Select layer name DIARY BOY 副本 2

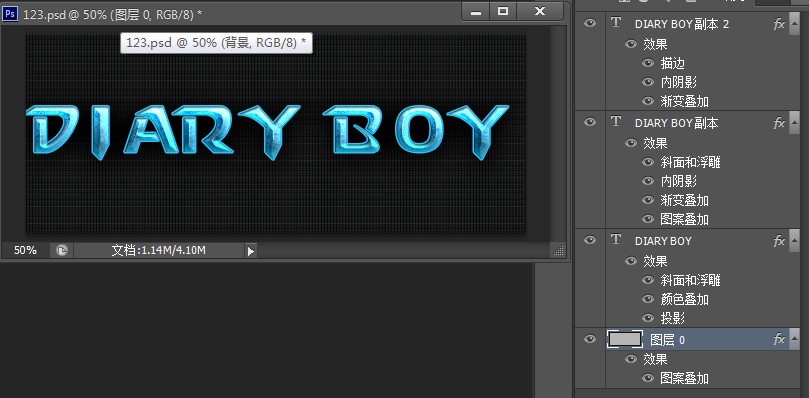(x=682, y=24)
